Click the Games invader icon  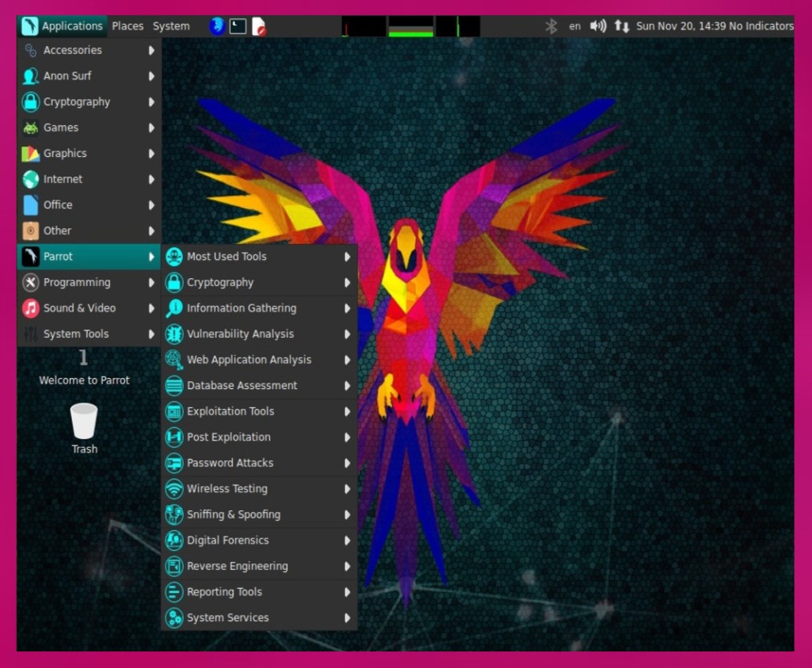pos(31,128)
